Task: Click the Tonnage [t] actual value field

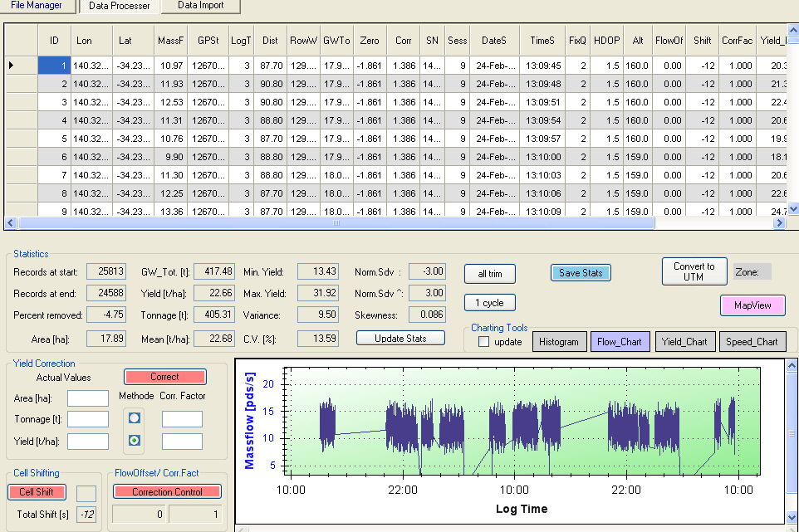Action: click(87, 419)
